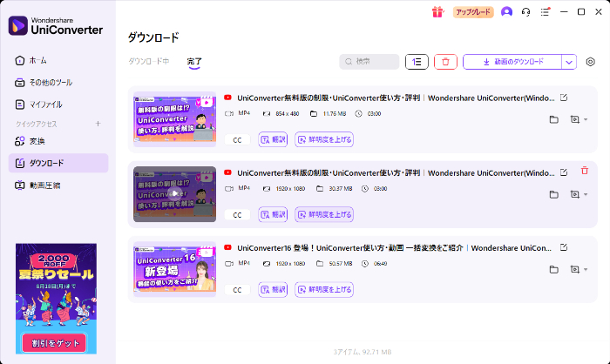
Task: Add quick access with plus icon
Action: (x=98, y=124)
